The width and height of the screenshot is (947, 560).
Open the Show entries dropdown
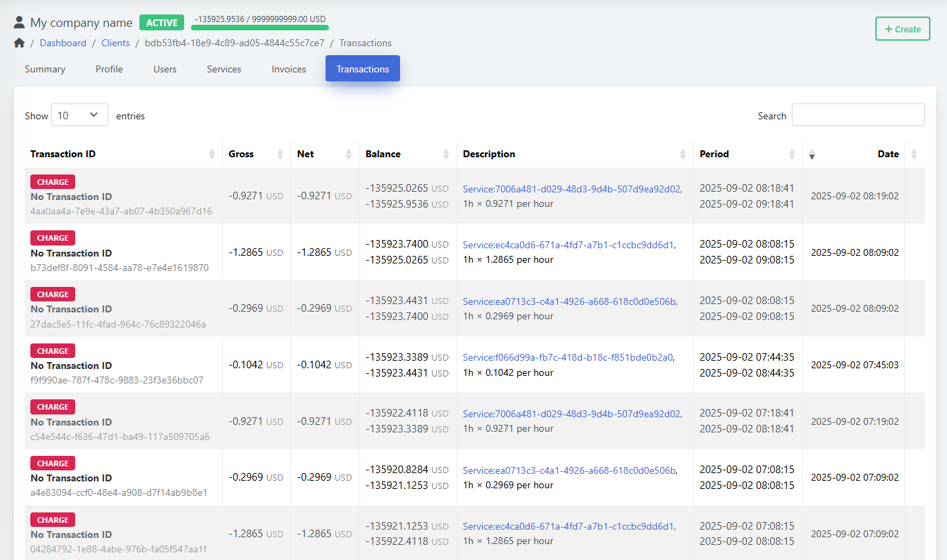(79, 115)
